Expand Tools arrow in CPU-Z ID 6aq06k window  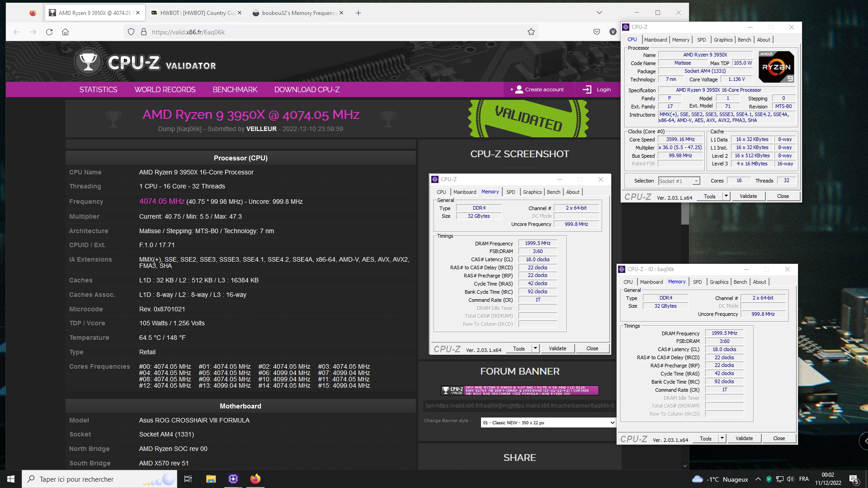(722, 438)
